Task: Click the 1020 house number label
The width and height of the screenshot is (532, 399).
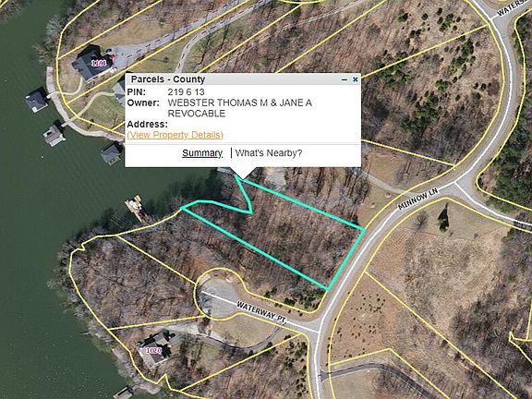Action: [x=153, y=350]
